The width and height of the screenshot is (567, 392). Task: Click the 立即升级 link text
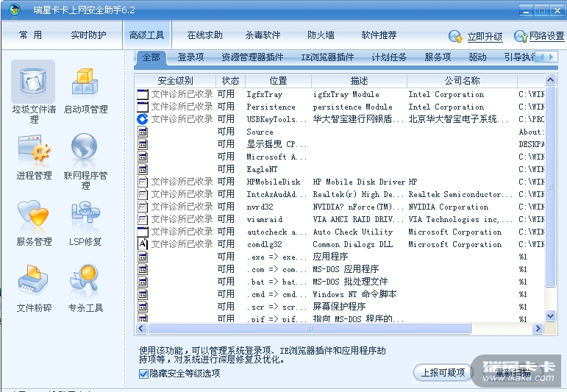click(x=485, y=37)
